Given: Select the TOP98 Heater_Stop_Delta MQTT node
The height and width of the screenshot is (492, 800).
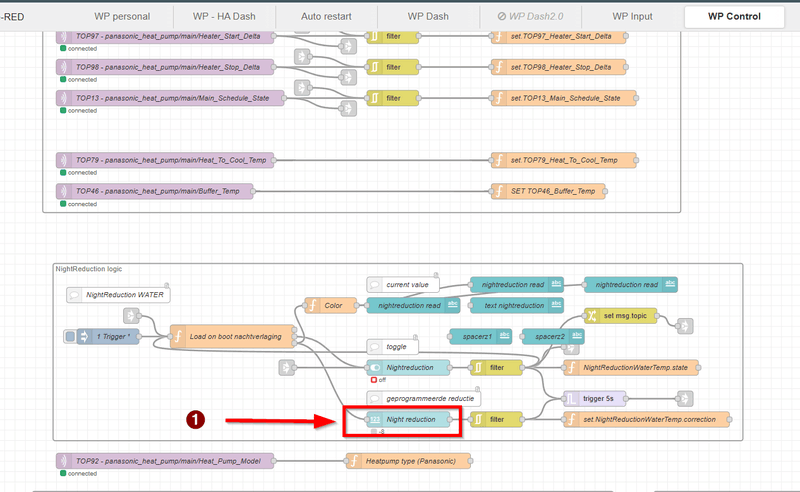Looking at the screenshot, I should pyautogui.click(x=165, y=67).
